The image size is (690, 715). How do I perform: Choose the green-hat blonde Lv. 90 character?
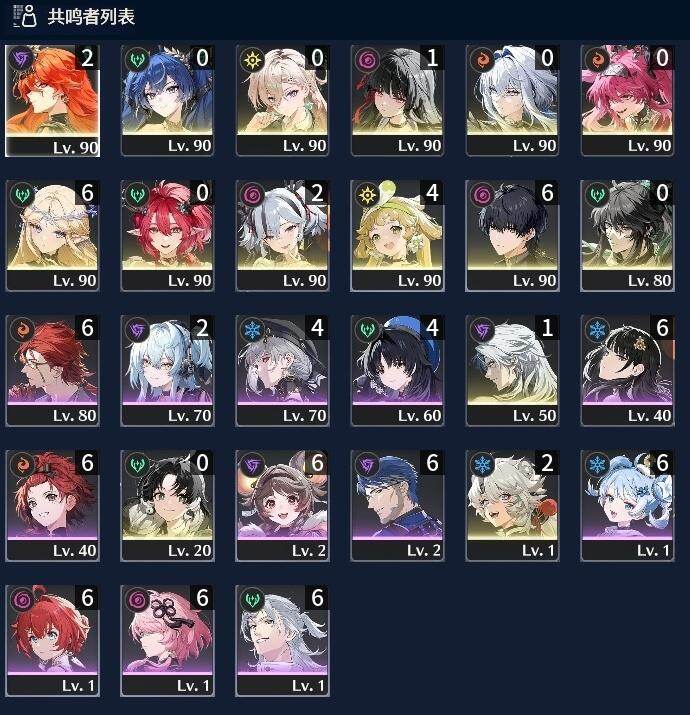[x=397, y=236]
